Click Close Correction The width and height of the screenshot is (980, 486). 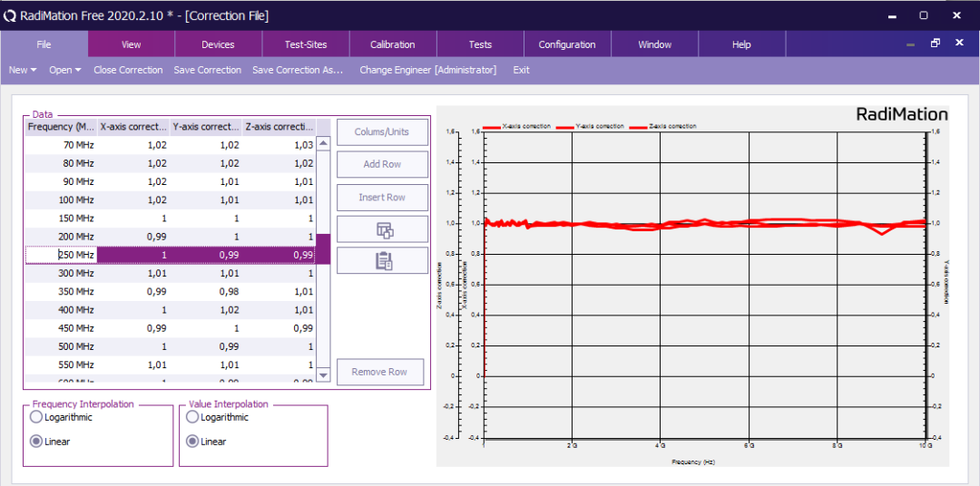click(128, 70)
